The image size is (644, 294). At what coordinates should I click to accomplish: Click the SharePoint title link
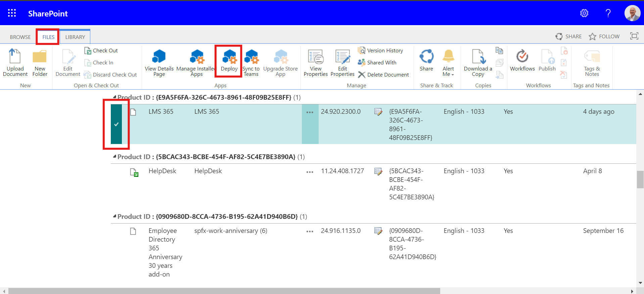tap(48, 13)
